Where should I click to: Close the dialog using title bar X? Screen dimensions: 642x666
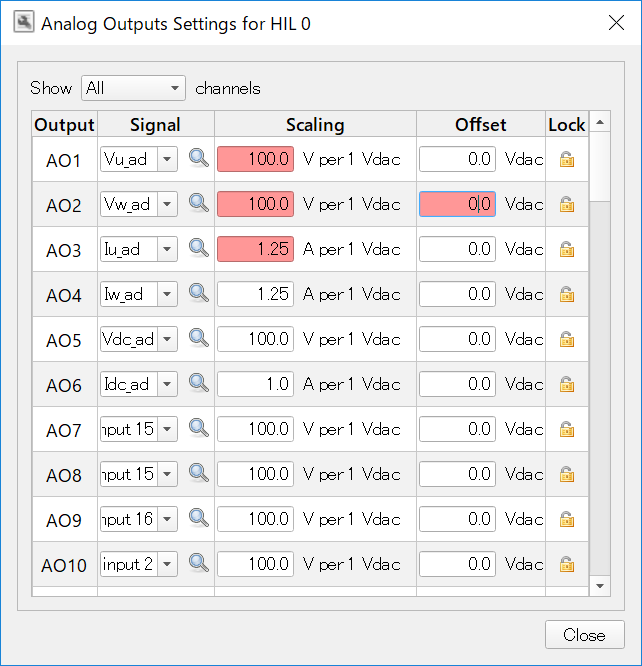616,23
